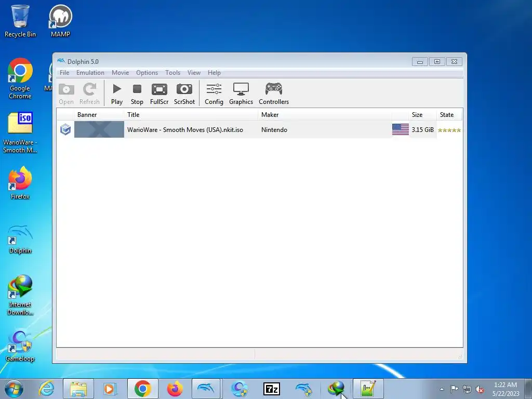Viewport: 532px width, 399px height.
Task: Open the Options menu
Action: (x=147, y=73)
